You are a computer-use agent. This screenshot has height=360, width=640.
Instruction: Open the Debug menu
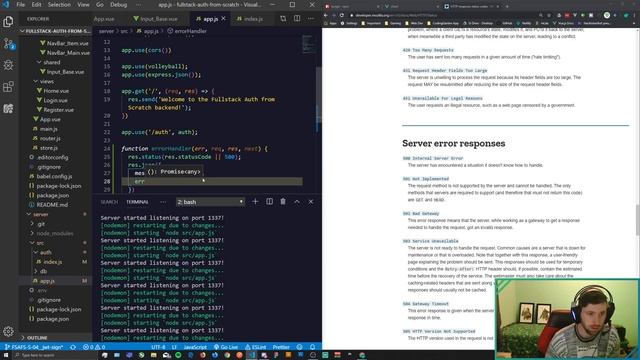click(119, 4)
